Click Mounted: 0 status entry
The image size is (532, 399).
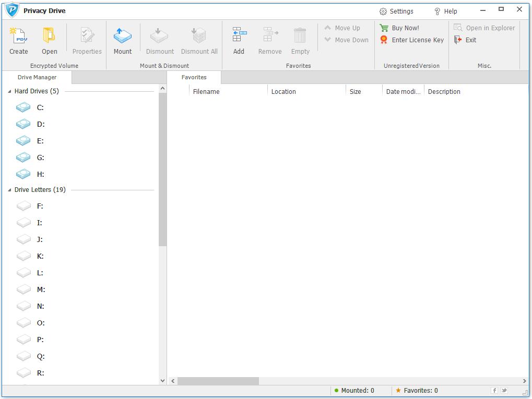354,391
